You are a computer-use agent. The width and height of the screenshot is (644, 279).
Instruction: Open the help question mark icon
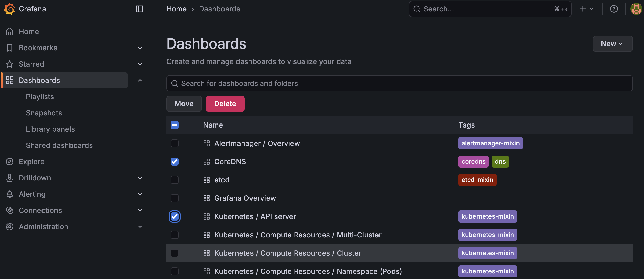[x=614, y=9]
